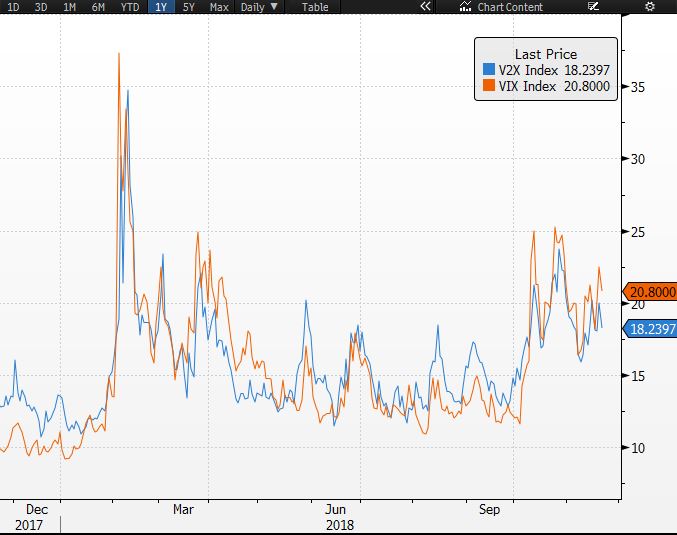This screenshot has height=535, width=677.
Task: Open the Table view
Action: point(315,7)
